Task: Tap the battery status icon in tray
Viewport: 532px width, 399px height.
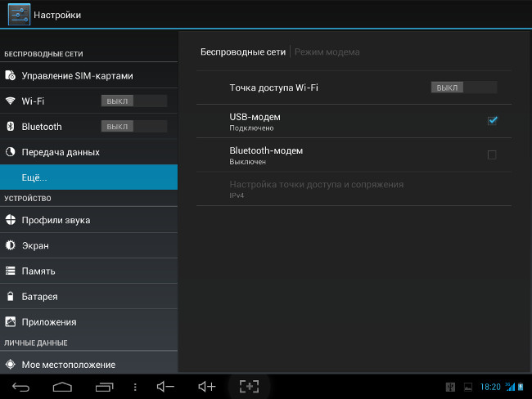Action: pos(521,387)
